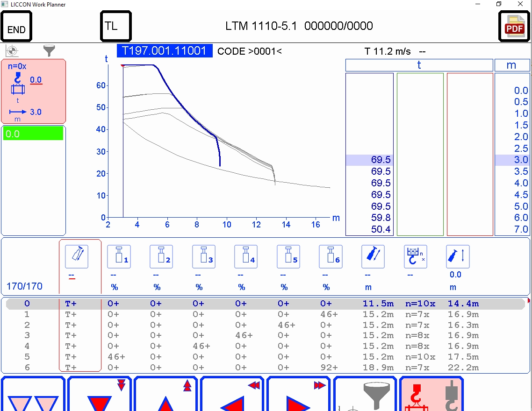Screen dimensions: 532x411
Task: Select row 1 in telescoping table
Action: (266, 314)
